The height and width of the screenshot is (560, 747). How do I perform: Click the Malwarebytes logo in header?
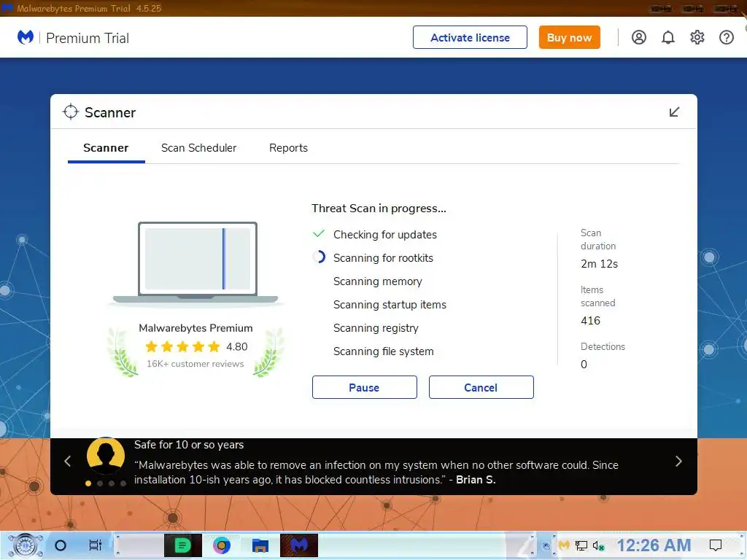coord(26,37)
